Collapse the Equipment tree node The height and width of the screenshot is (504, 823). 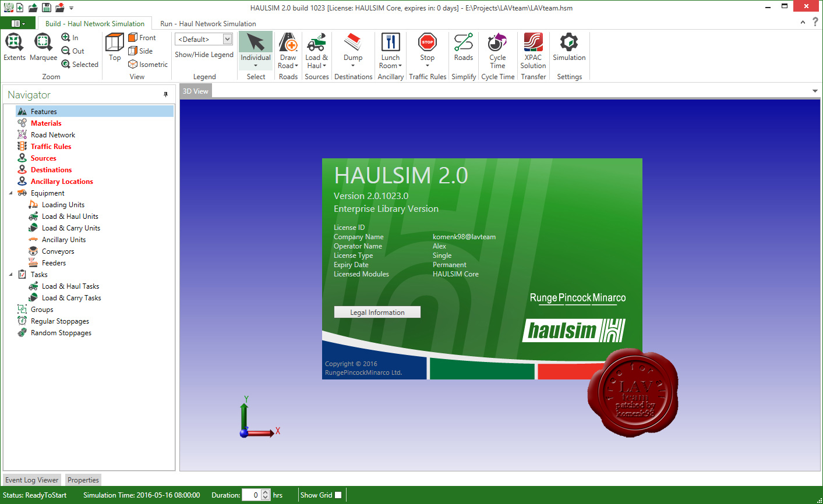click(x=10, y=193)
